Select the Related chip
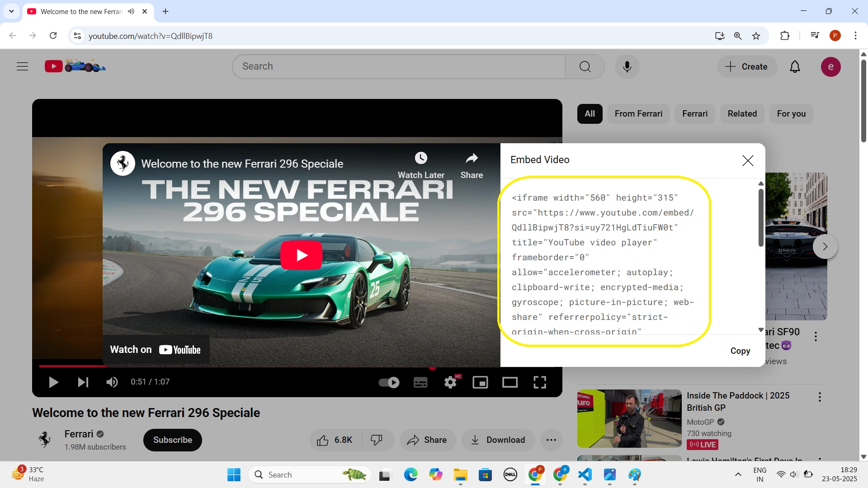 click(x=742, y=114)
